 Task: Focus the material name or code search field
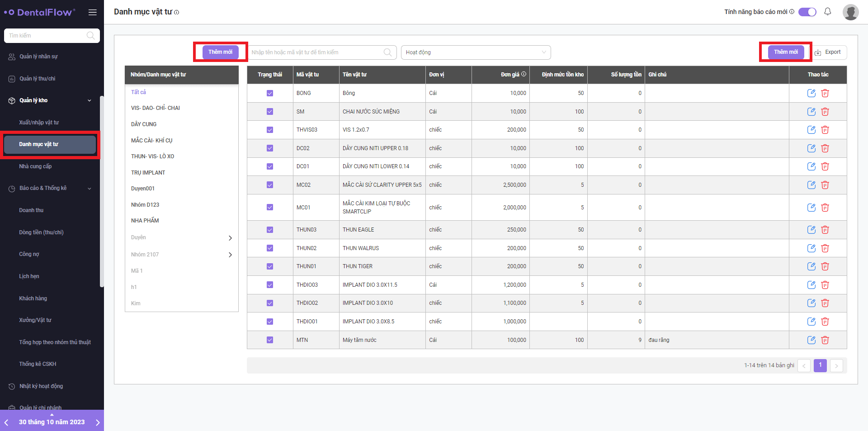coord(322,52)
